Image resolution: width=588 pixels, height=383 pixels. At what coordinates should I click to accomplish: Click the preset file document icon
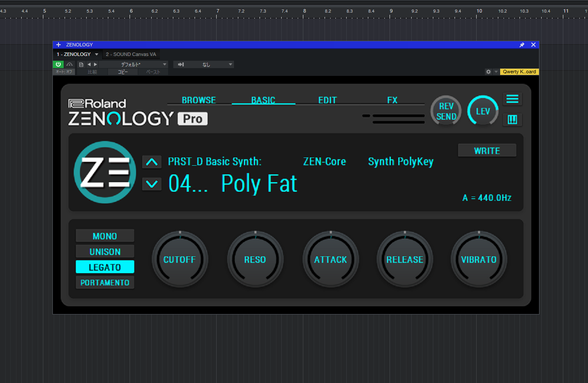coord(81,65)
